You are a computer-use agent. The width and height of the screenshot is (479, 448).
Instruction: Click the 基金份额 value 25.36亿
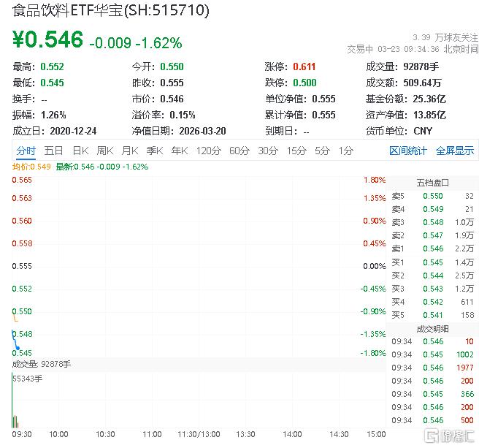[x=429, y=99]
